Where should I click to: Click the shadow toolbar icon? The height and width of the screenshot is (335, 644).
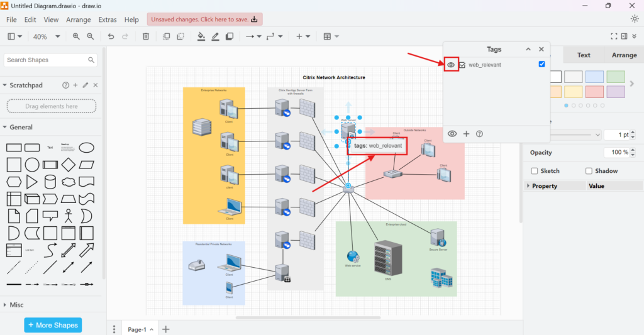pos(230,36)
